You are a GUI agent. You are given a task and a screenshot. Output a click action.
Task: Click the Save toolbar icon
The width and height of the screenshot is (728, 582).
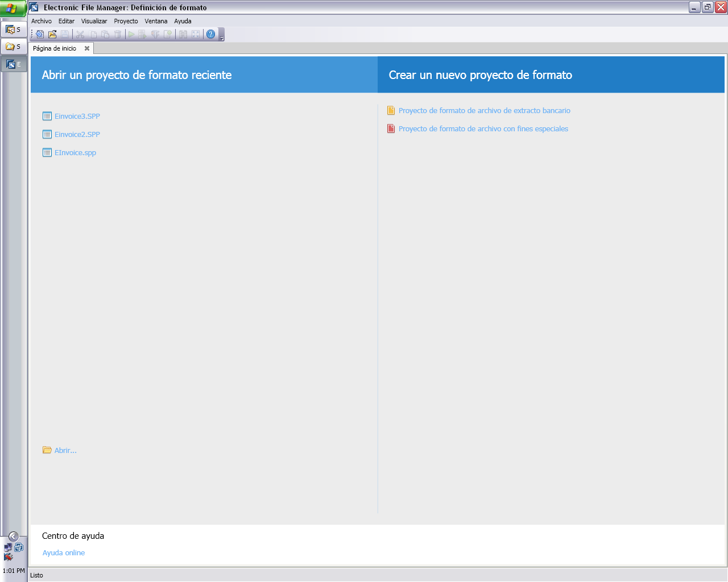coord(64,34)
